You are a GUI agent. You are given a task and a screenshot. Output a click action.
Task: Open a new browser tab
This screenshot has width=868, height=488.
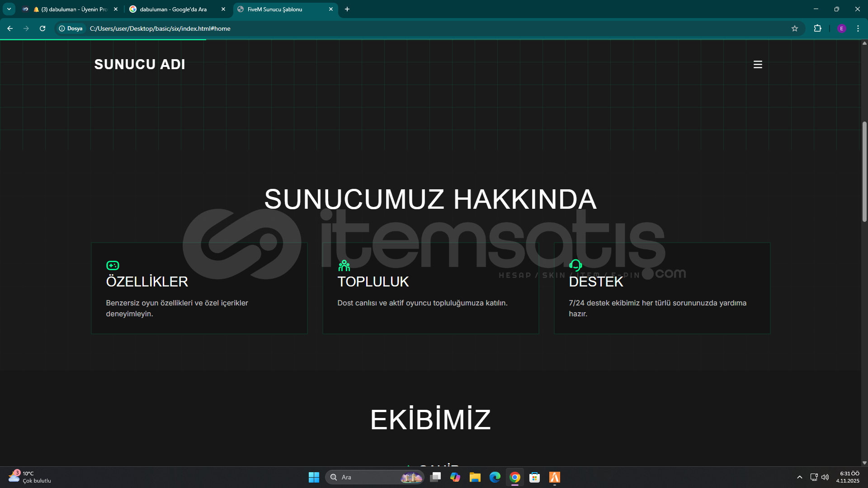point(347,9)
